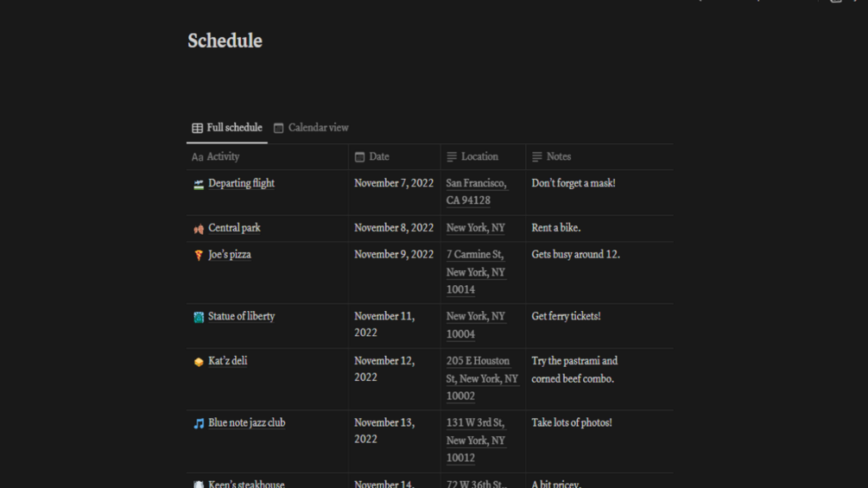The height and width of the screenshot is (488, 868).
Task: Open the Calendar view tab
Action: [311, 128]
